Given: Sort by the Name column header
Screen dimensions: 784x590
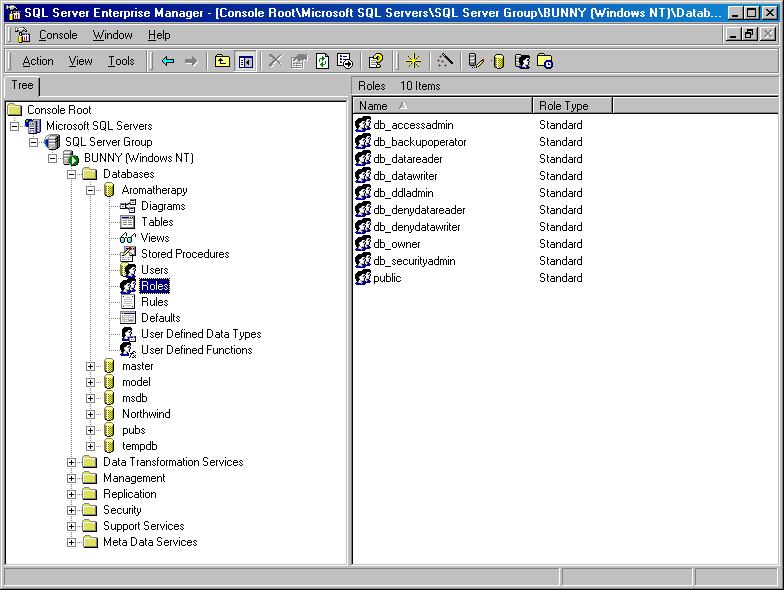Looking at the screenshot, I should 443,106.
